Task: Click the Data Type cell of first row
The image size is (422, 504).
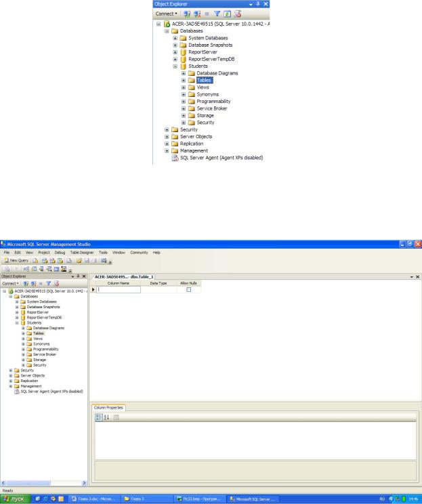Action: click(159, 290)
